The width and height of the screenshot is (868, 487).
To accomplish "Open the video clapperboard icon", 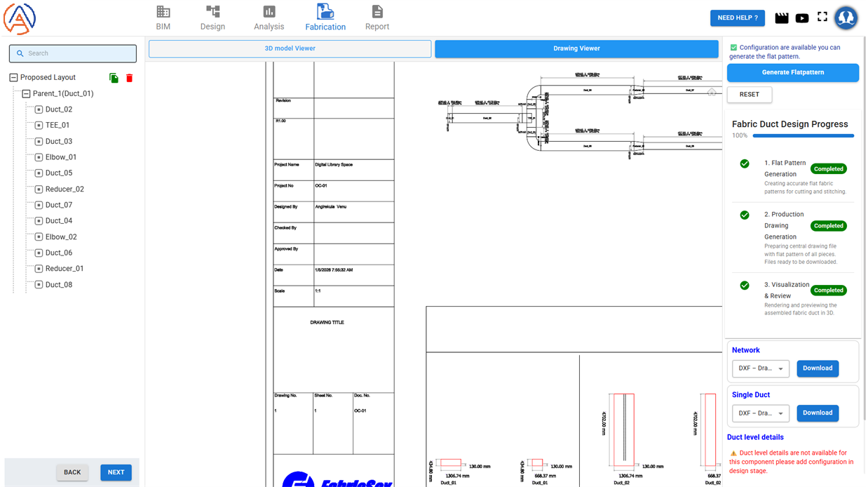I will point(782,18).
